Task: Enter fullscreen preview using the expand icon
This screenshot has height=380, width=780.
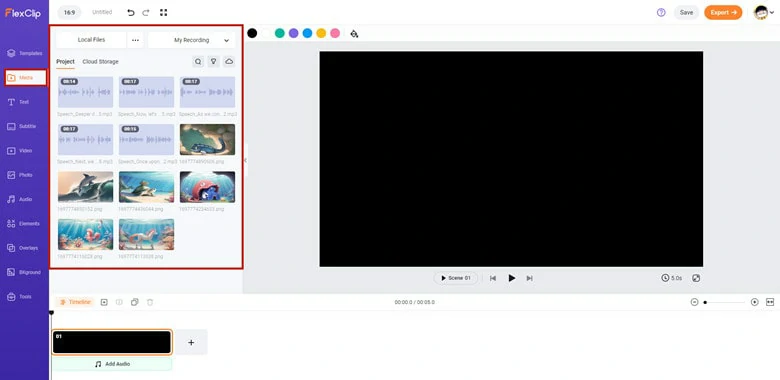Action: [x=696, y=278]
